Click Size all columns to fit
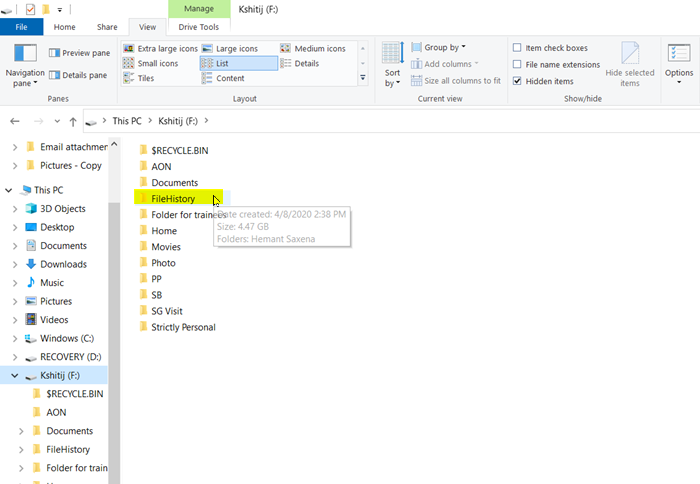The height and width of the screenshot is (484, 700). pos(456,81)
